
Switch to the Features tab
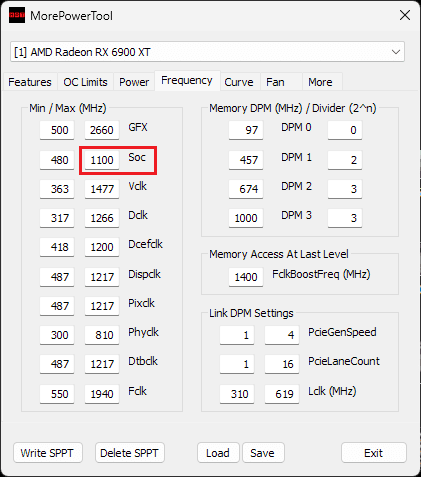click(30, 82)
